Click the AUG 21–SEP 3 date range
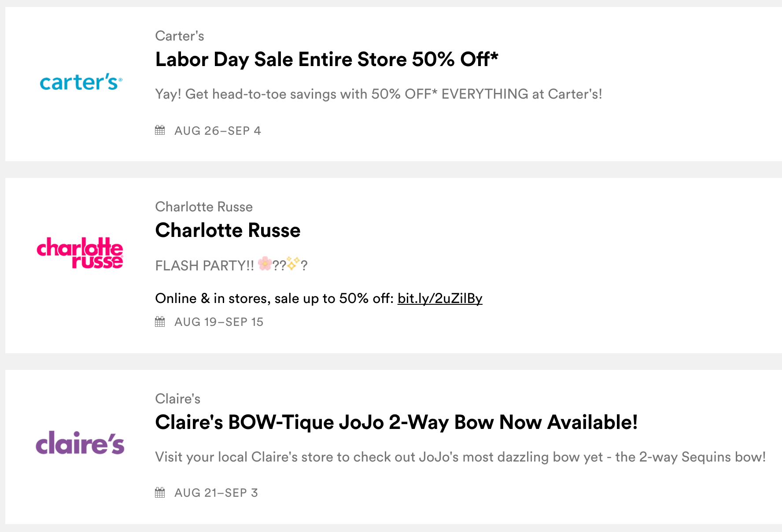The height and width of the screenshot is (532, 782). (x=216, y=493)
